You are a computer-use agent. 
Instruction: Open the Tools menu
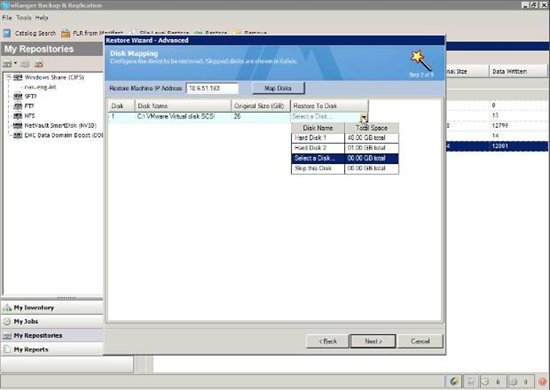click(x=24, y=18)
